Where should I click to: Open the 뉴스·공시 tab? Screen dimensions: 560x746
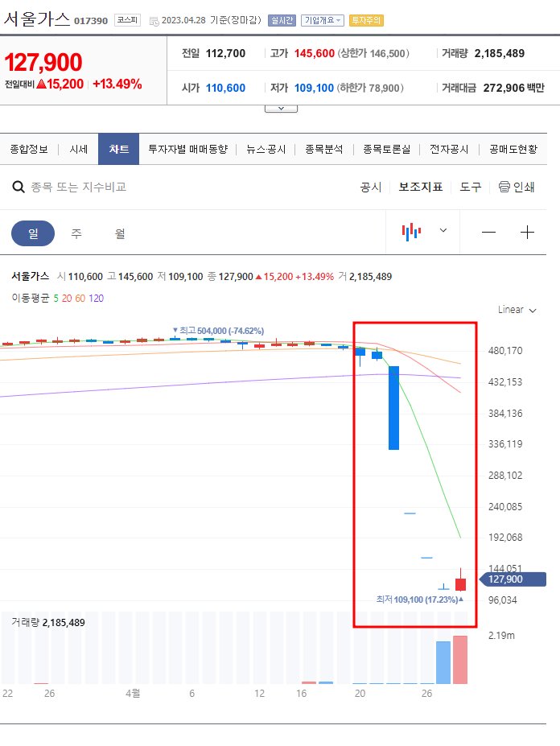pos(266,150)
